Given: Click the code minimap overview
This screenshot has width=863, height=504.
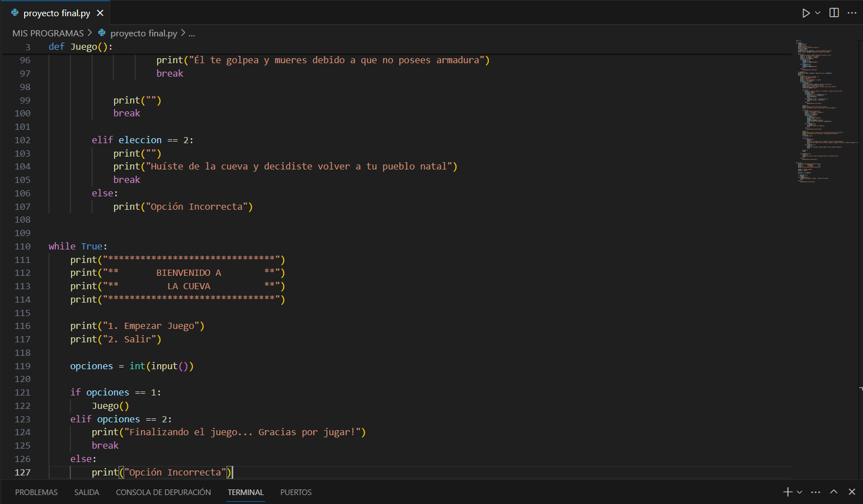Looking at the screenshot, I should tap(827, 111).
